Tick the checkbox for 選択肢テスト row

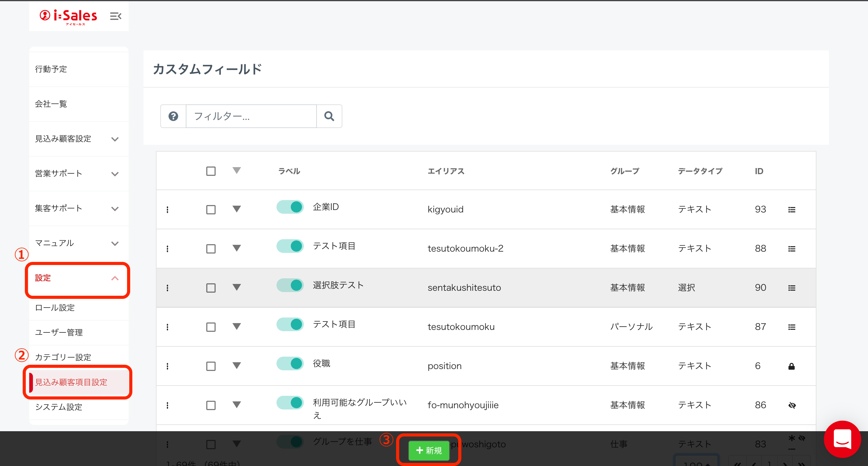(211, 288)
